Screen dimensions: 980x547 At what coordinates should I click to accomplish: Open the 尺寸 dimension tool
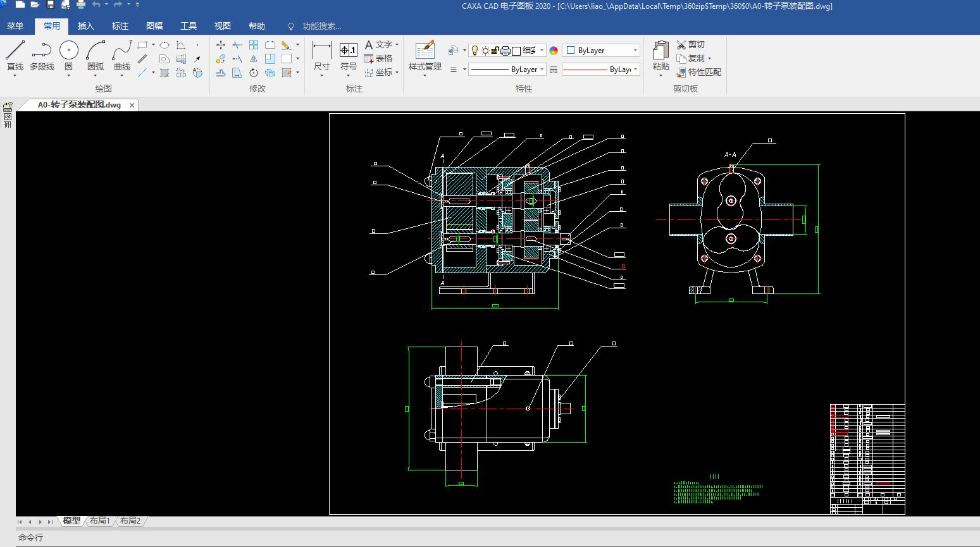(321, 51)
